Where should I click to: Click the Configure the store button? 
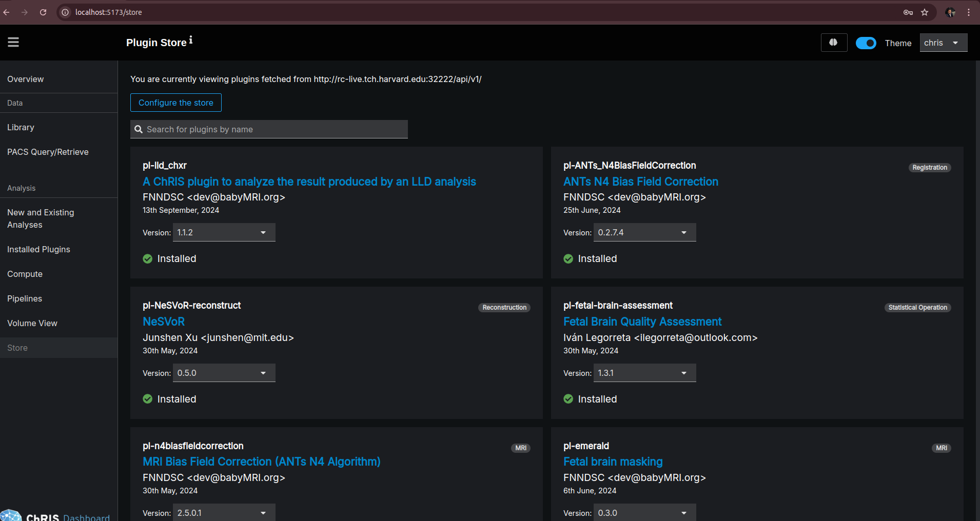[x=176, y=103]
